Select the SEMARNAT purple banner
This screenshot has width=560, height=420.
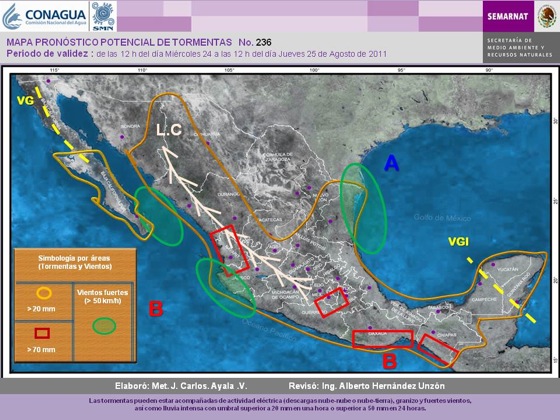[x=508, y=16]
